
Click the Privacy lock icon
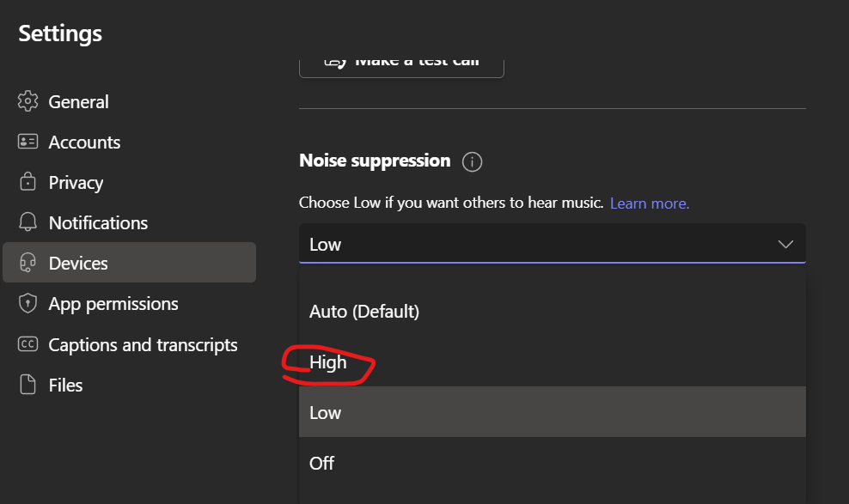coord(27,182)
